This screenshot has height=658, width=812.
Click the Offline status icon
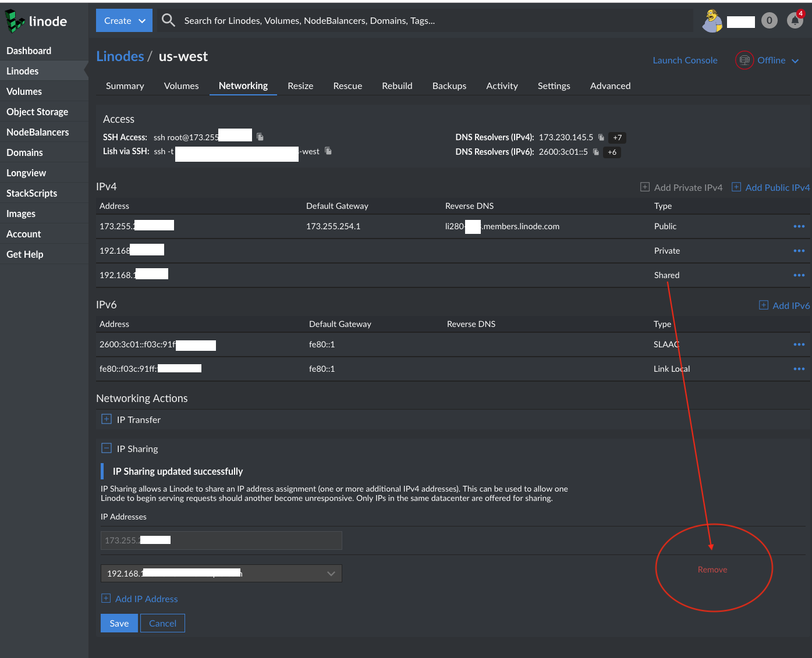[744, 60]
